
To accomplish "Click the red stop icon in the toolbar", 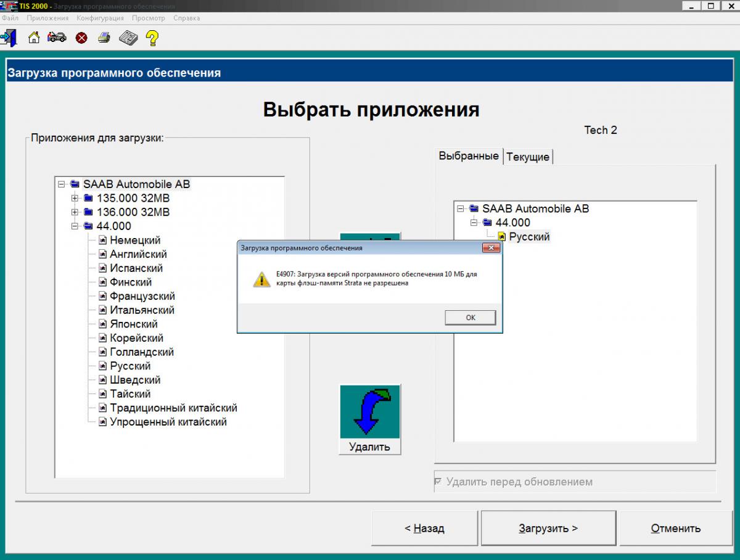I will 81,38.
